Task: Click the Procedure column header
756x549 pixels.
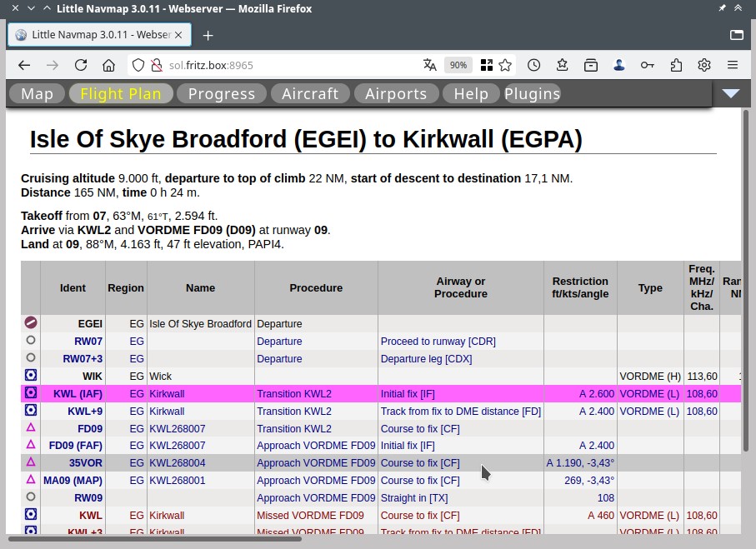Action: click(x=316, y=287)
